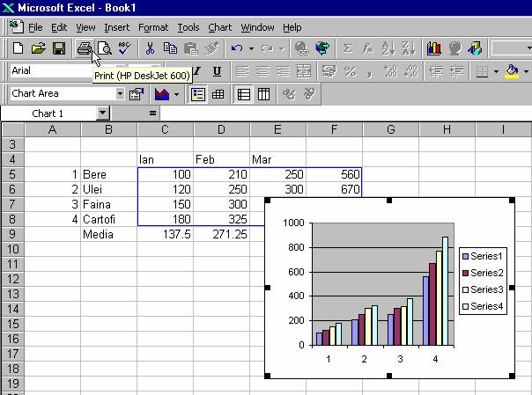Expand the Chart Type dropdown arrow

[x=175, y=94]
